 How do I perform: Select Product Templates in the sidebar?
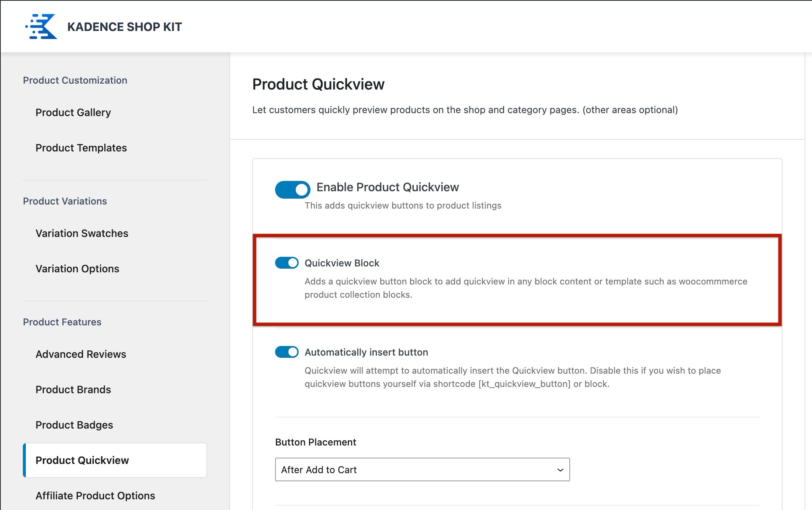click(x=81, y=148)
